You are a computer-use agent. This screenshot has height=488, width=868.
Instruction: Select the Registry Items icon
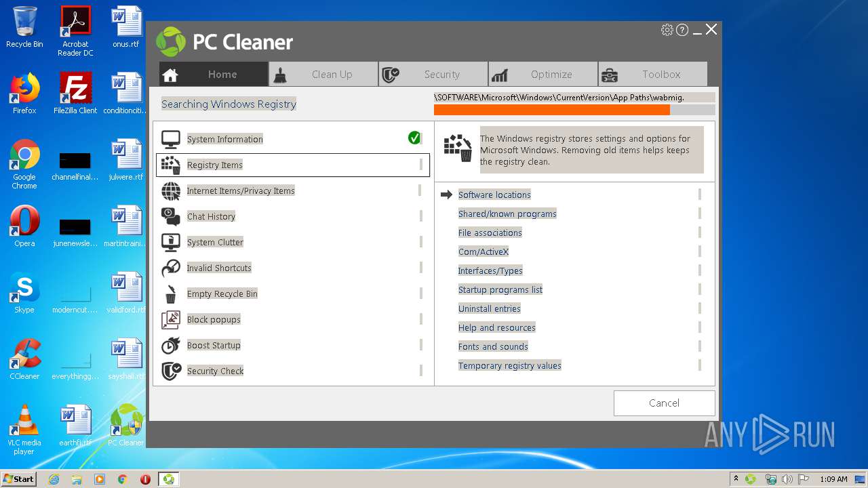(171, 165)
